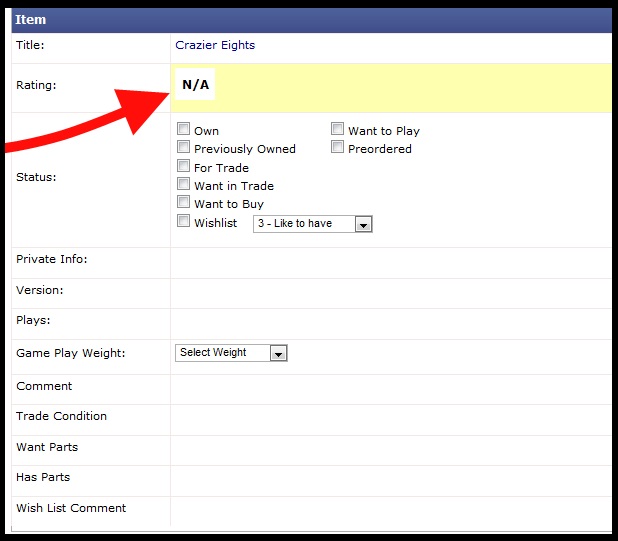Viewport: 618px width, 541px height.
Task: Click the empty Wish List Comment field
Action: 390,509
